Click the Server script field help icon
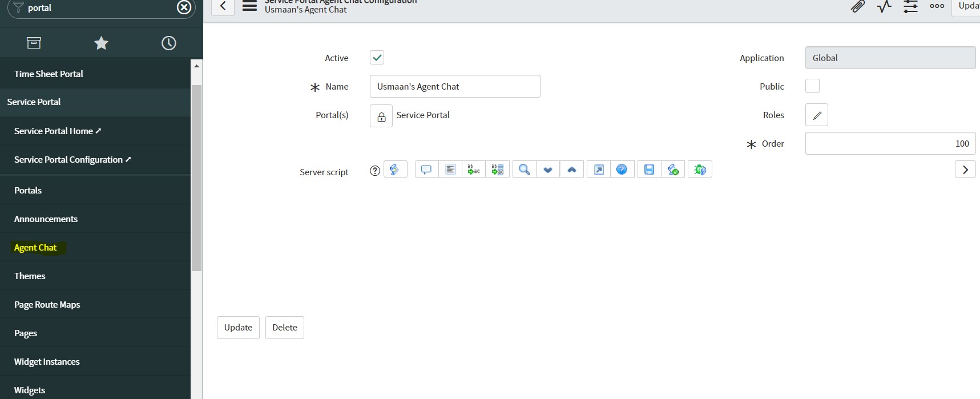 pos(375,171)
